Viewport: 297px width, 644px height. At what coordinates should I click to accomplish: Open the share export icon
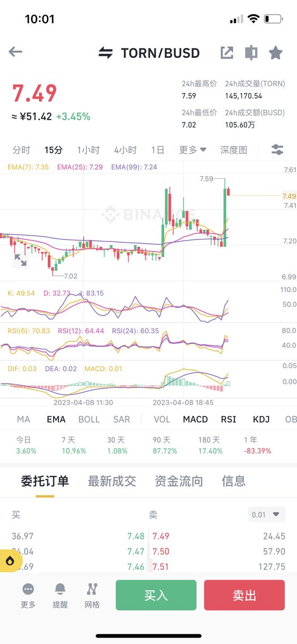(227, 53)
